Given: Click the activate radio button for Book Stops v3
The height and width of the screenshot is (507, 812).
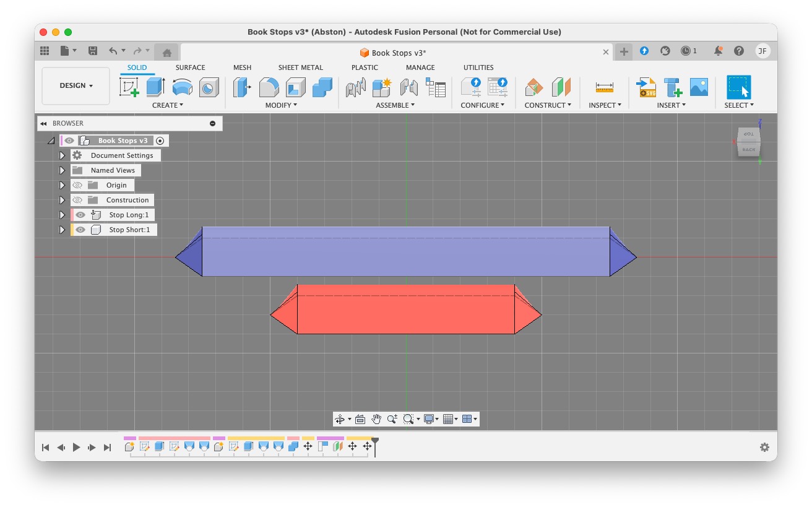Looking at the screenshot, I should 160,141.
